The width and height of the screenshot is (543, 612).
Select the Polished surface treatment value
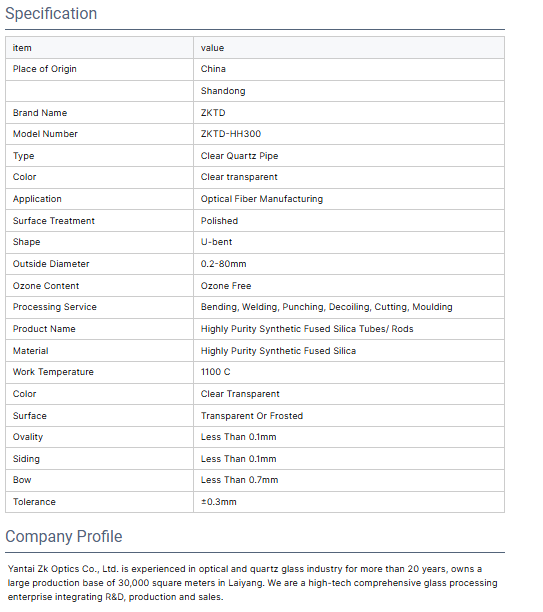point(219,221)
